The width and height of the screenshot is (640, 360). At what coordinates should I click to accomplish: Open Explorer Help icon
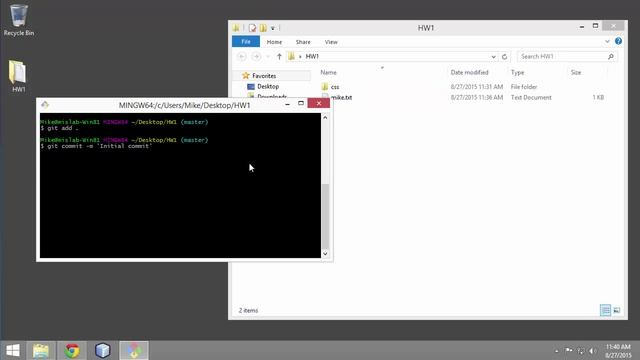tap(618, 41)
